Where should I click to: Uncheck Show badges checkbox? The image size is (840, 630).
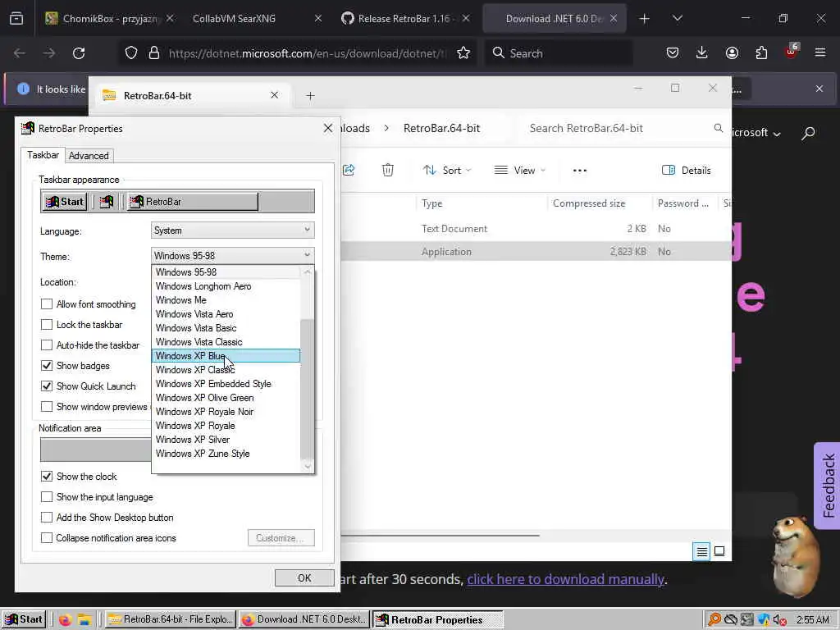(x=47, y=366)
